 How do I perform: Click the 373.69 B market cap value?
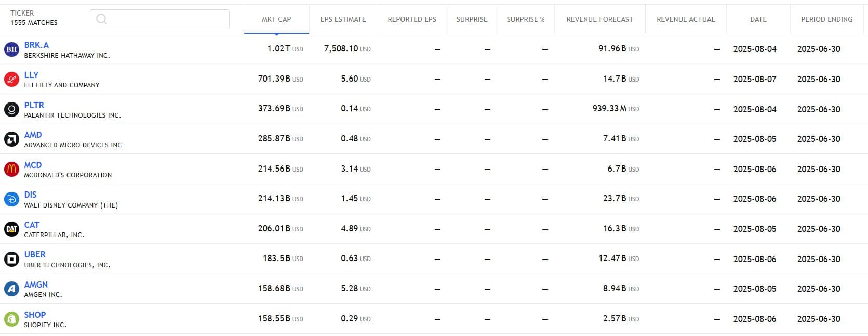coord(281,109)
